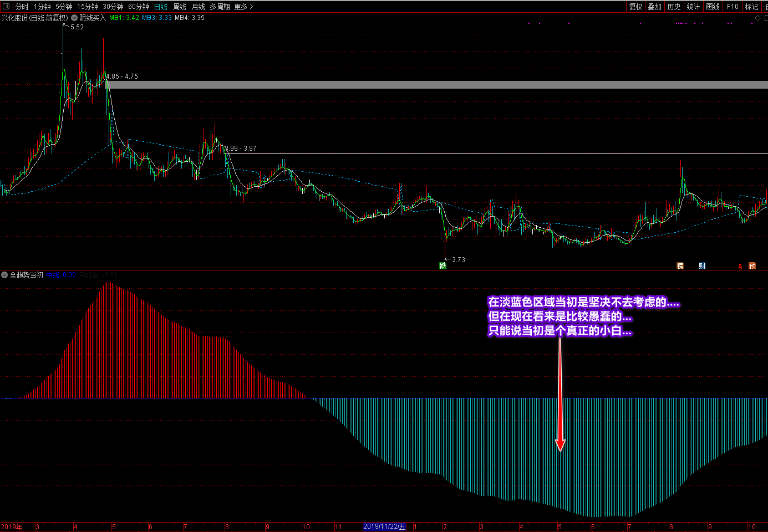Open the 全趋势当初 indicator dropdown arrow
This screenshot has width=768, height=532.
(x=4, y=275)
